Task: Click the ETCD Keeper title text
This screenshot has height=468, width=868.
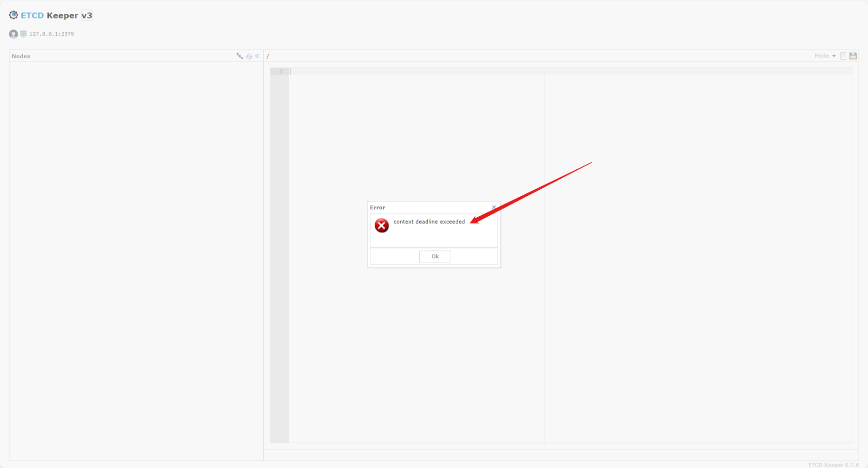Action: coord(49,15)
